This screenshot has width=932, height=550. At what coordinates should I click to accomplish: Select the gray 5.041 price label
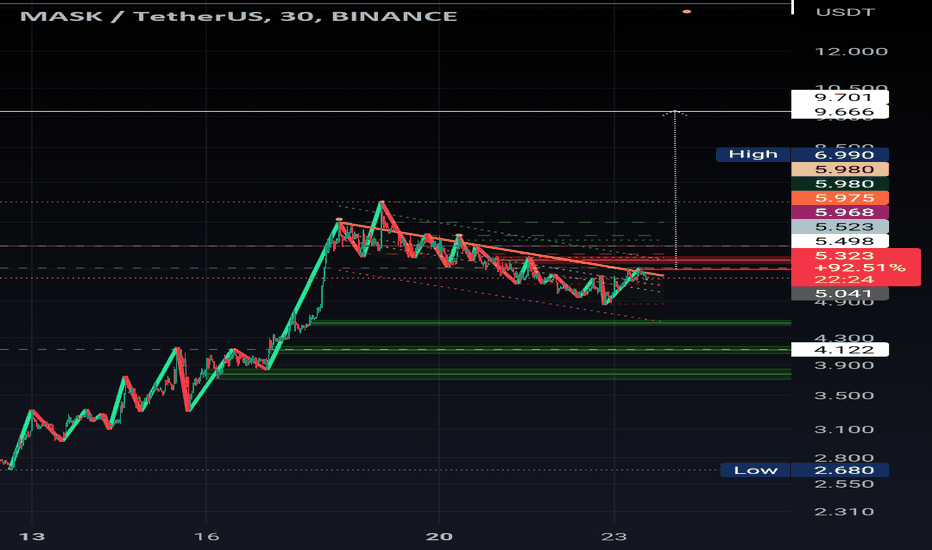coord(840,293)
